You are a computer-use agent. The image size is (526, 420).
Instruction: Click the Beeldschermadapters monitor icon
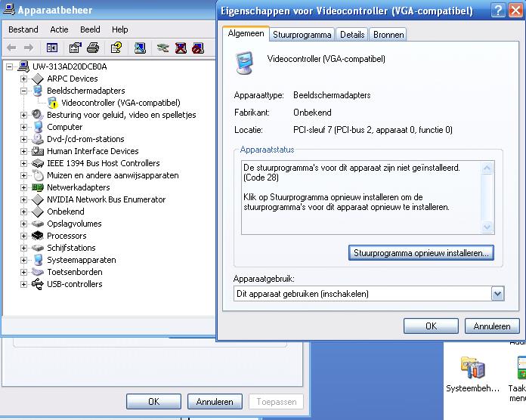[38, 91]
